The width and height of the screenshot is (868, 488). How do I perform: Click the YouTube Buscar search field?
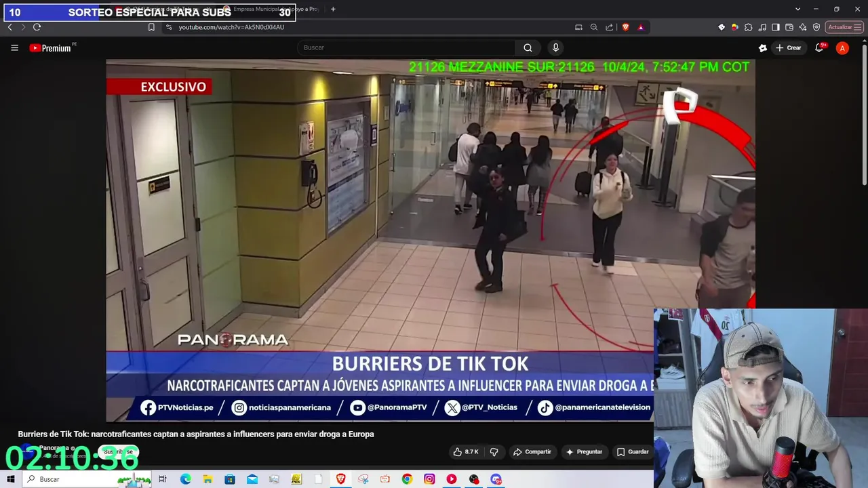[x=406, y=47]
